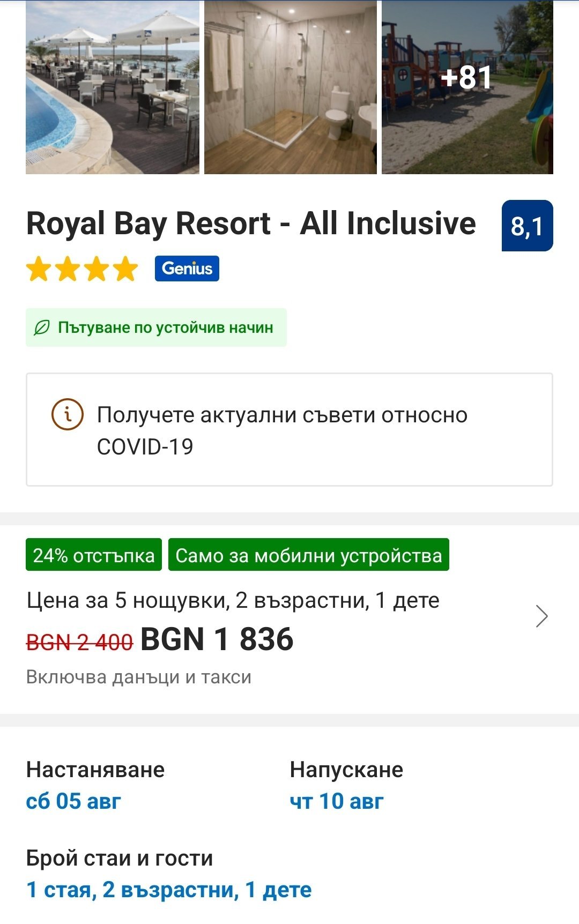Open the bathroom shower photo

[290, 88]
